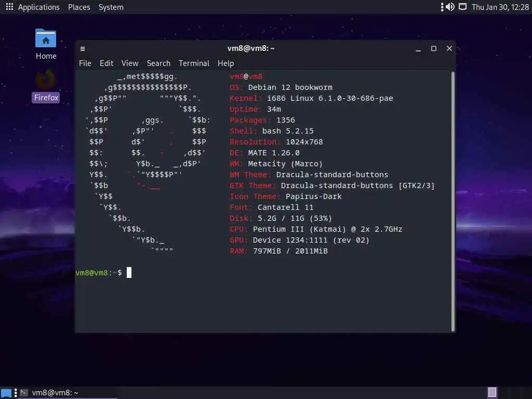This screenshot has width=532, height=399.
Task: Click the Disk value '5.2G / 11G (53%)'
Action: coord(295,218)
